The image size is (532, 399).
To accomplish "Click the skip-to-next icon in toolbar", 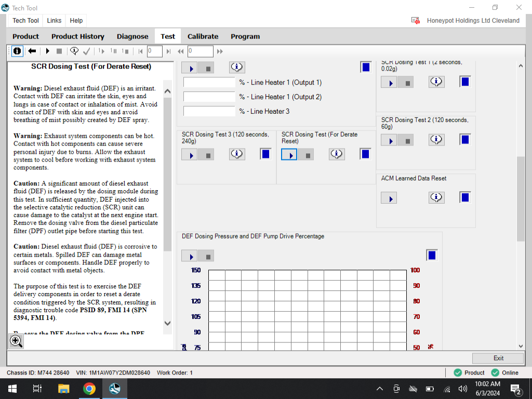I will coord(168,51).
